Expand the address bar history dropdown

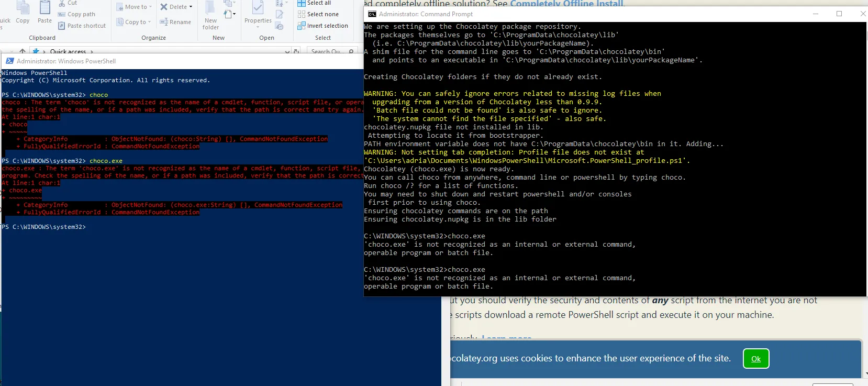(x=287, y=51)
